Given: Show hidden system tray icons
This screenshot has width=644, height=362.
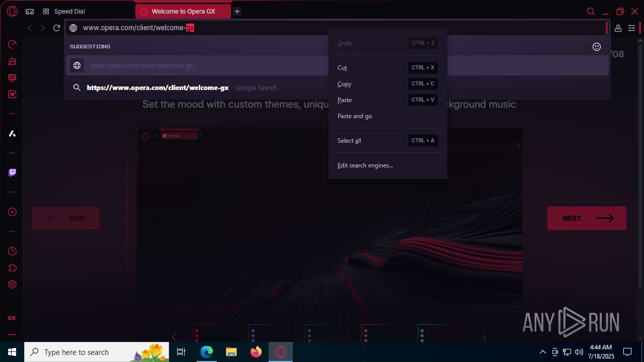Looking at the screenshot, I should (x=542, y=352).
